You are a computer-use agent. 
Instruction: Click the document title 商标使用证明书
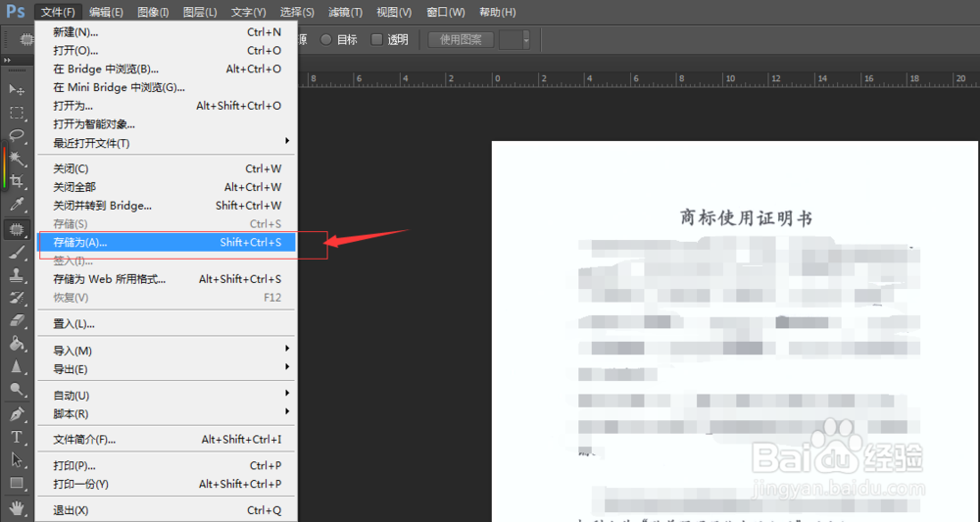pos(746,218)
